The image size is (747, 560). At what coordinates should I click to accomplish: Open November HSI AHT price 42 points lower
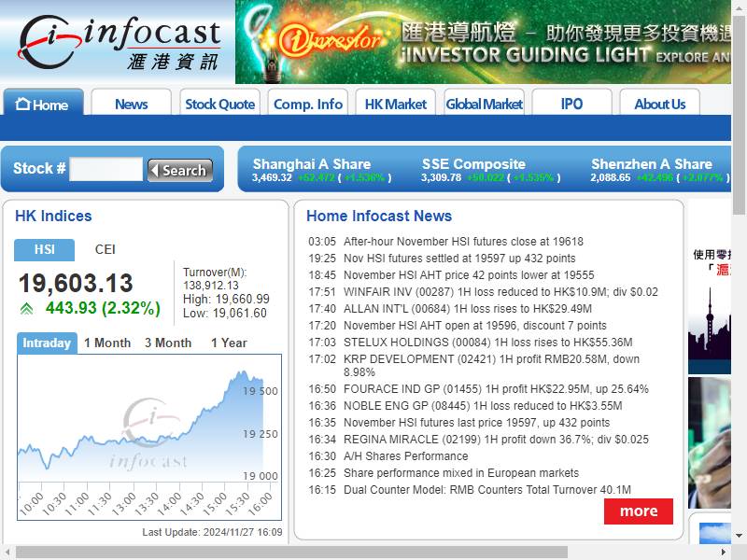pos(470,274)
